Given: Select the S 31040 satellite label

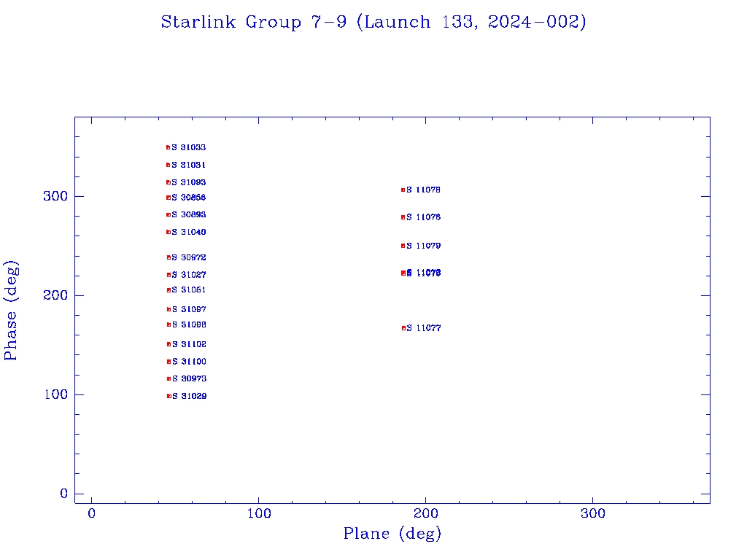Looking at the screenshot, I should pyautogui.click(x=189, y=232).
